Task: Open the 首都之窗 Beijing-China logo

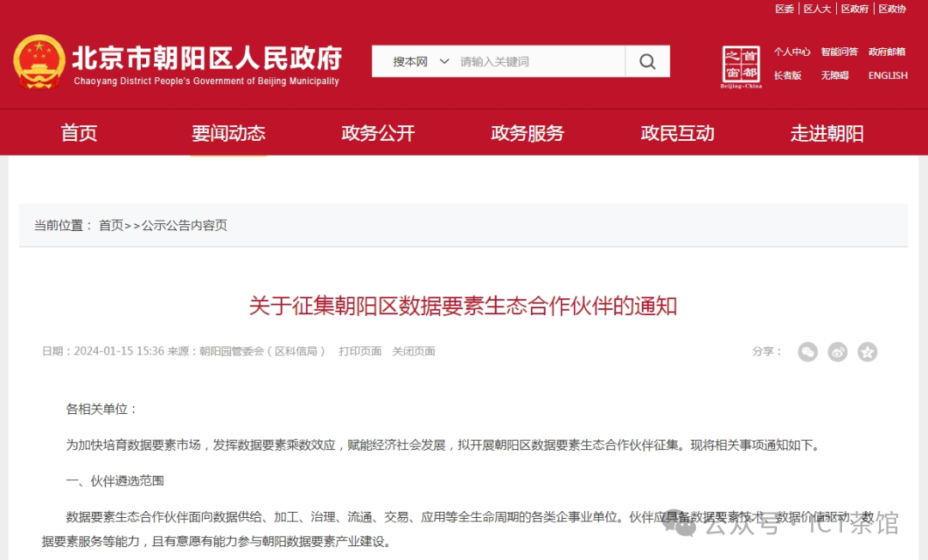Action: pos(741,67)
